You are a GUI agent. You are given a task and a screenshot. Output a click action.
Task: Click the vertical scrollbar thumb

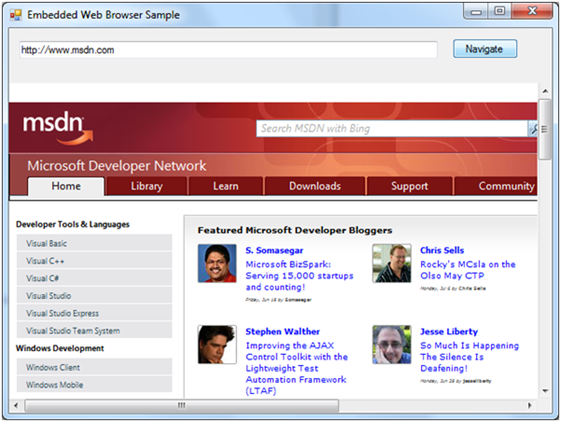tap(545, 129)
